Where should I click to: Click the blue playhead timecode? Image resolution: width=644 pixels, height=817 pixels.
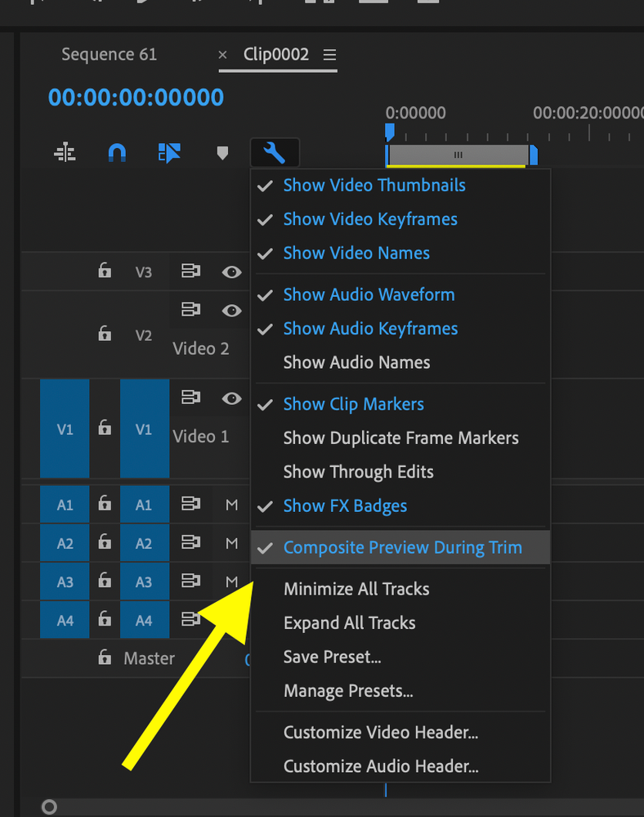coord(136,97)
